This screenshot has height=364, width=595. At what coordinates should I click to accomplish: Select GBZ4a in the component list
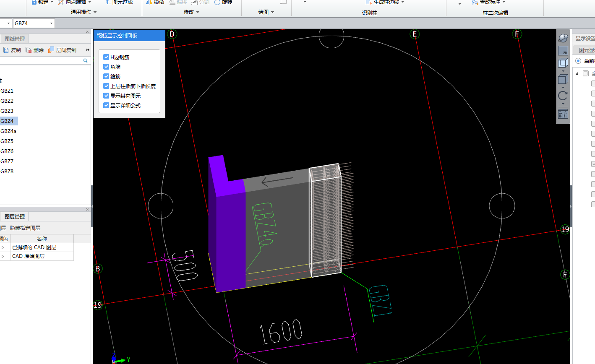[8, 131]
